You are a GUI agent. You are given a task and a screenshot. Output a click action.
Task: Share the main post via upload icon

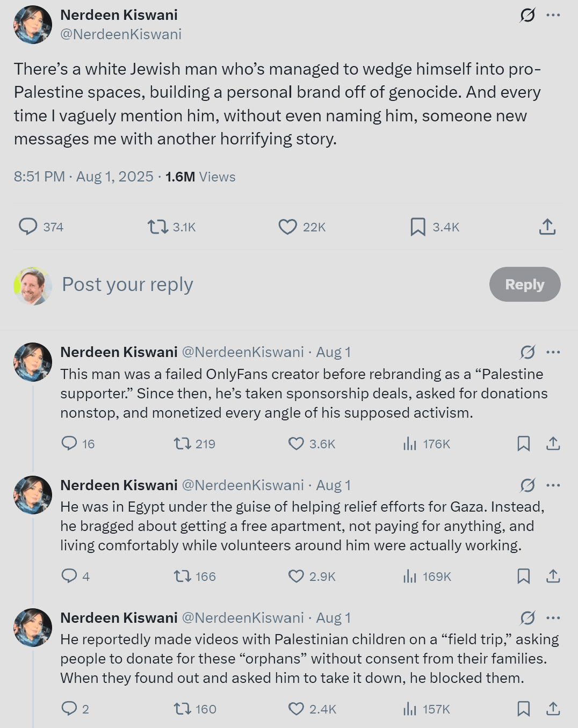click(x=547, y=227)
